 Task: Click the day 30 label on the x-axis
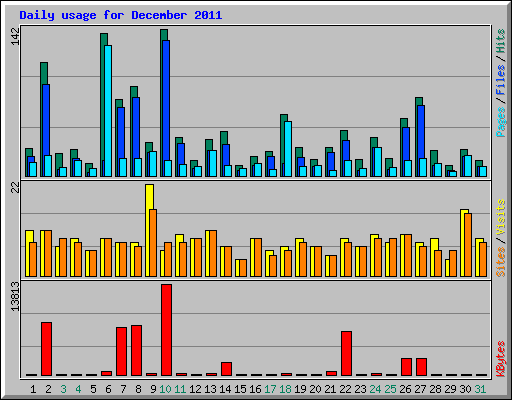[465, 389]
